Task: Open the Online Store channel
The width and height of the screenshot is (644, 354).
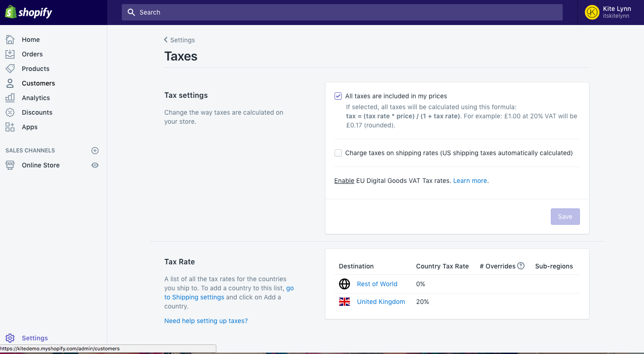Action: pos(41,165)
